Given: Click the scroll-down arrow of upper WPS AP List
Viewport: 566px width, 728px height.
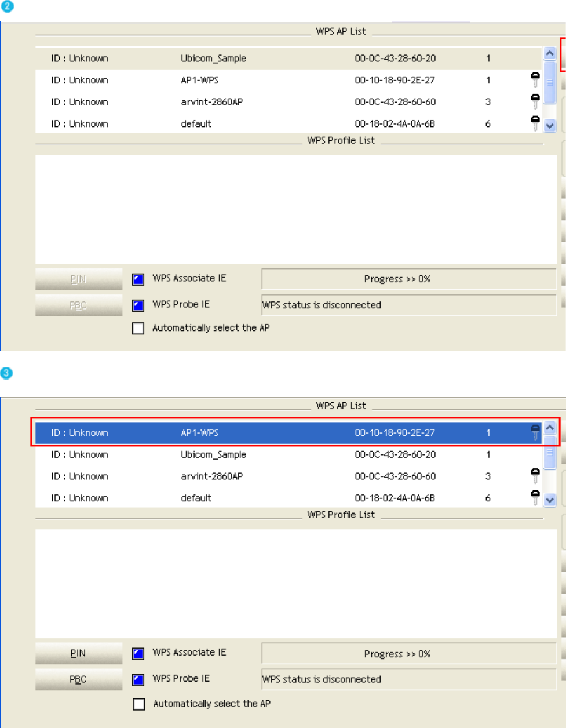Looking at the screenshot, I should (550, 125).
